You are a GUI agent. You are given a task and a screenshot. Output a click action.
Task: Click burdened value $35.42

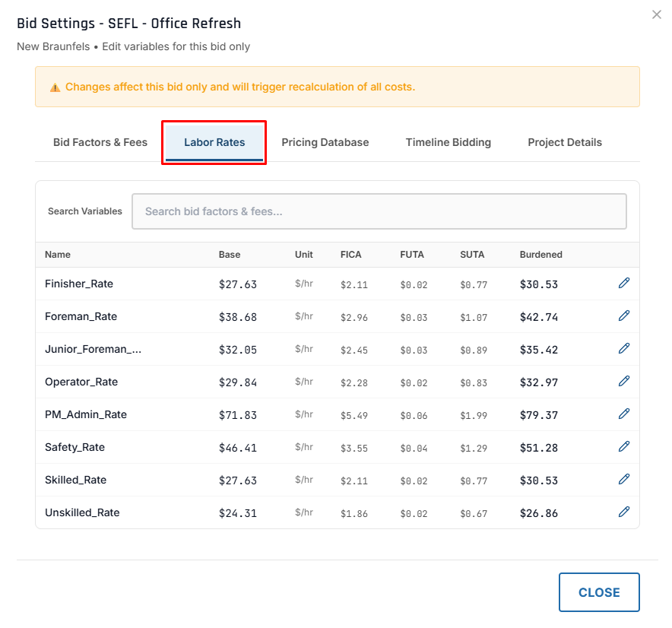[x=539, y=350]
